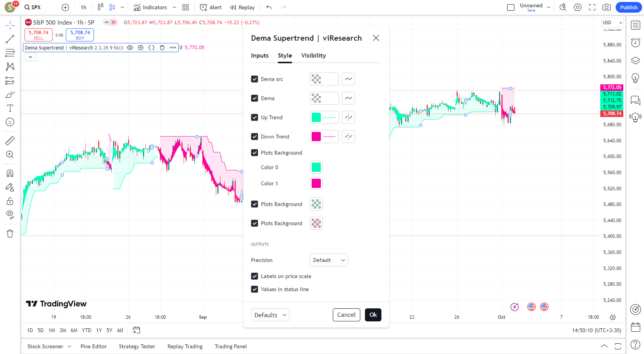The height and width of the screenshot is (354, 644).
Task: Open the Pine Editor tab
Action: (x=94, y=346)
